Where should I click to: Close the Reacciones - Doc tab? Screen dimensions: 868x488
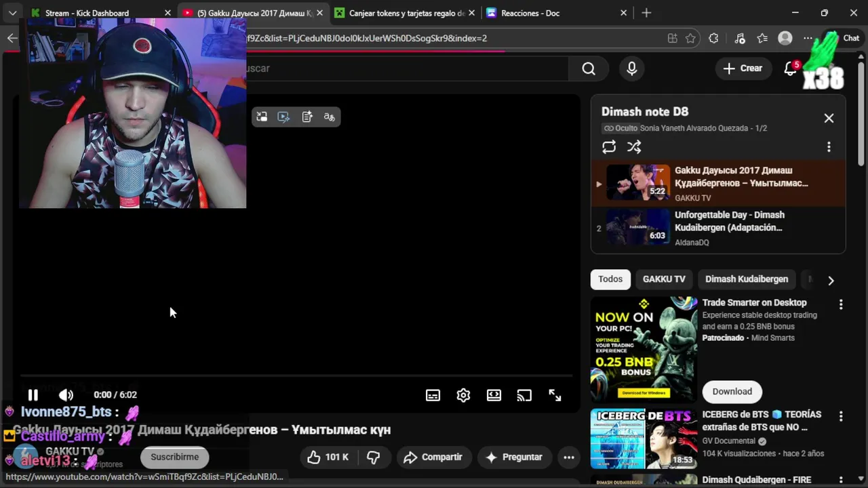point(624,13)
